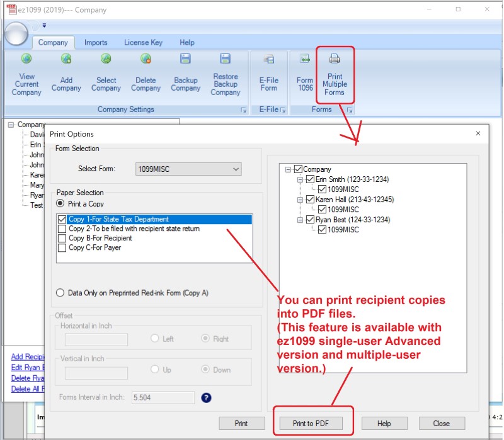504x440 pixels.
Task: Uncheck Copy 1-For State Tax Department
Action: coord(62,220)
